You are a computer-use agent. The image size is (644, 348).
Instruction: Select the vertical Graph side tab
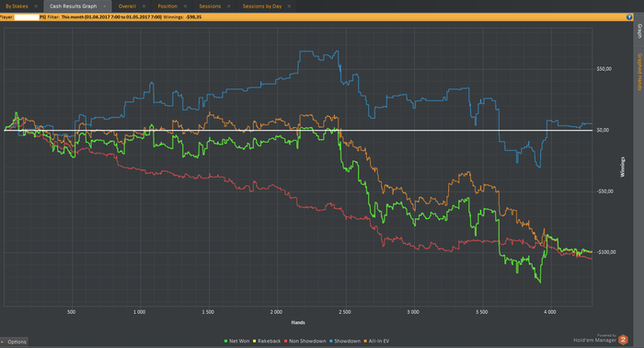[639, 31]
